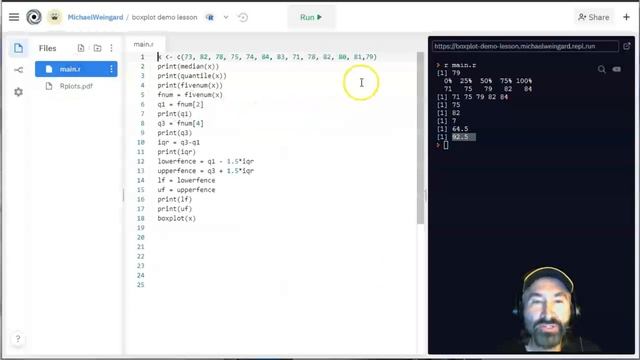Viewport: 640px width, 360px height.
Task: Click the Replit logo icon
Action: coord(34,17)
